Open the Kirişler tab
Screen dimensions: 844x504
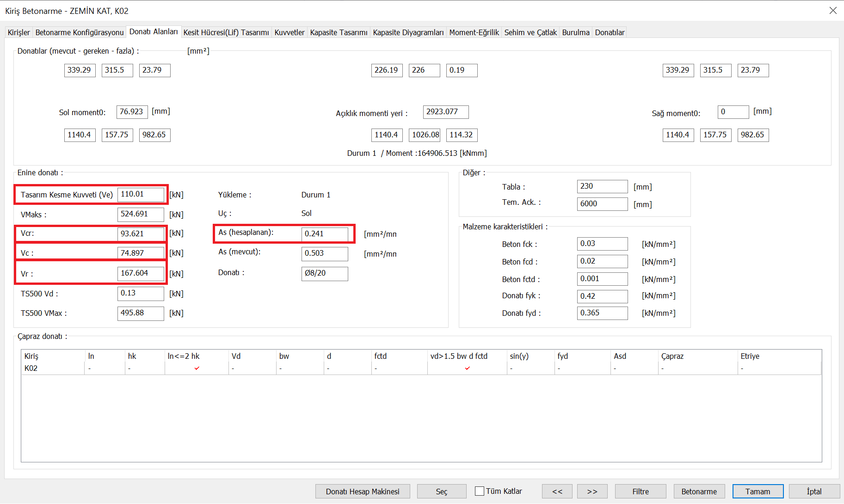click(x=18, y=32)
